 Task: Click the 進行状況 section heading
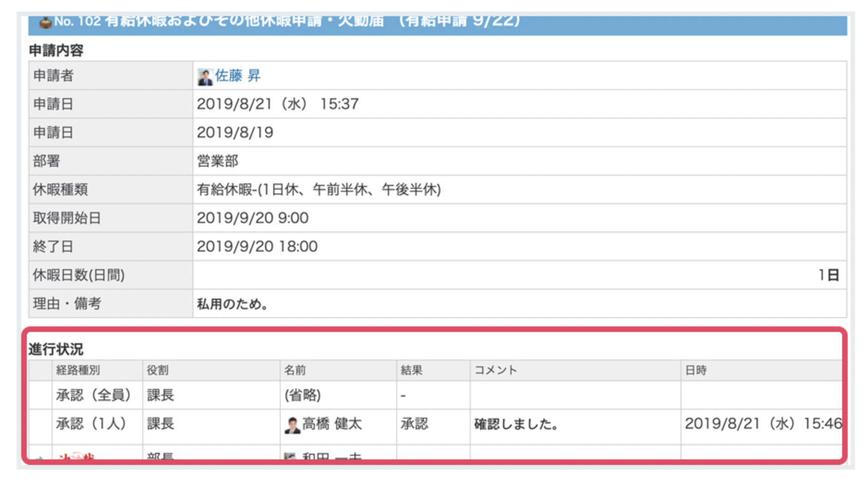tap(56, 349)
